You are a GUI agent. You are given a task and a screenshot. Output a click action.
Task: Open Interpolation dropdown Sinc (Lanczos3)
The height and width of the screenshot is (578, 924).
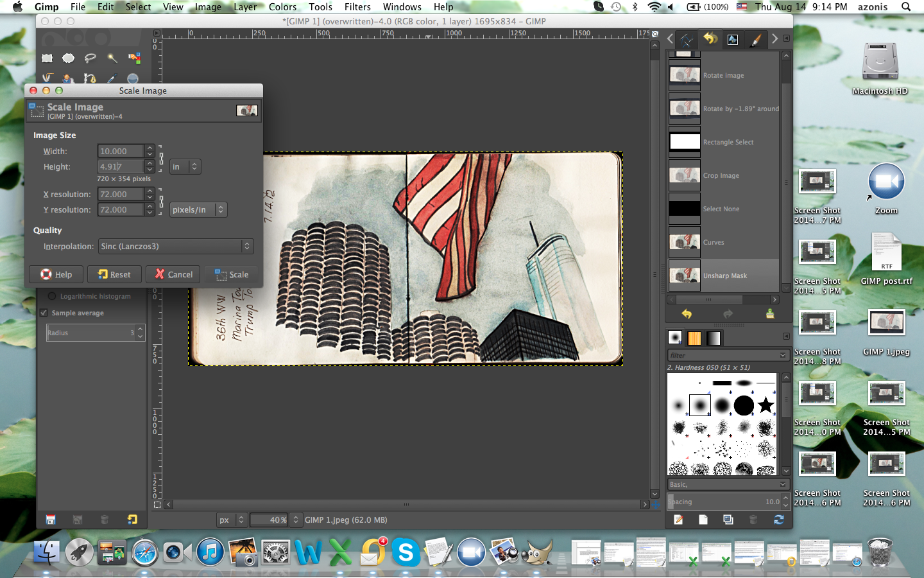pos(176,246)
